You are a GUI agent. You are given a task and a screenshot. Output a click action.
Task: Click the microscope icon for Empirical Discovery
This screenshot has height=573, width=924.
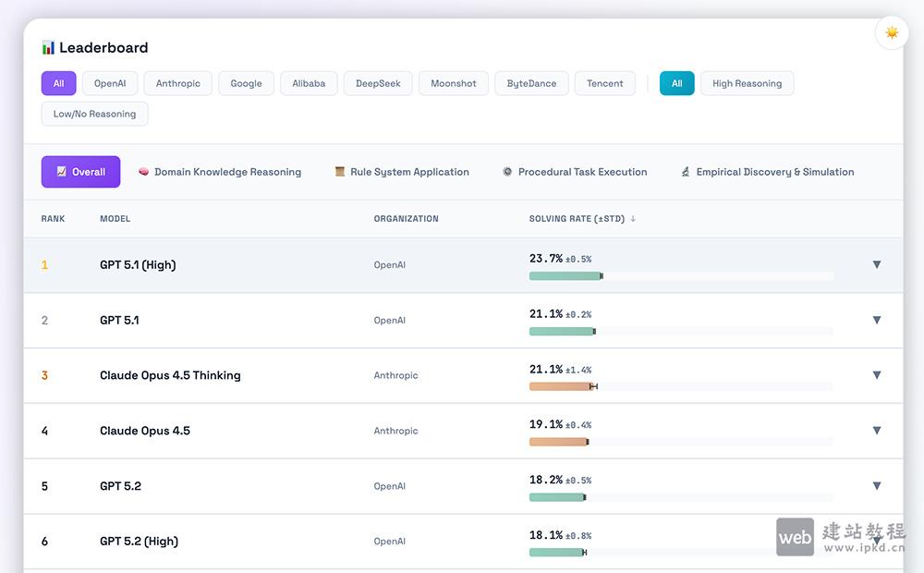[686, 172]
